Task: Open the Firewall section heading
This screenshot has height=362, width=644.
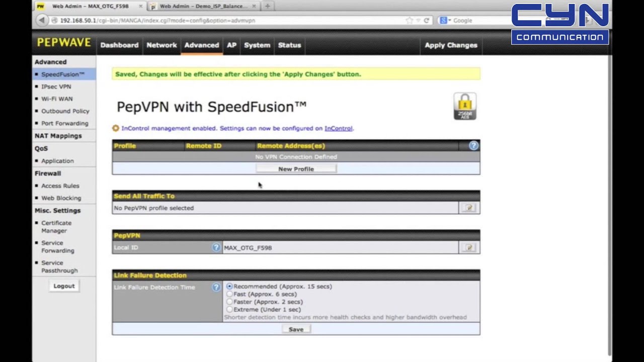Action: pyautogui.click(x=48, y=173)
